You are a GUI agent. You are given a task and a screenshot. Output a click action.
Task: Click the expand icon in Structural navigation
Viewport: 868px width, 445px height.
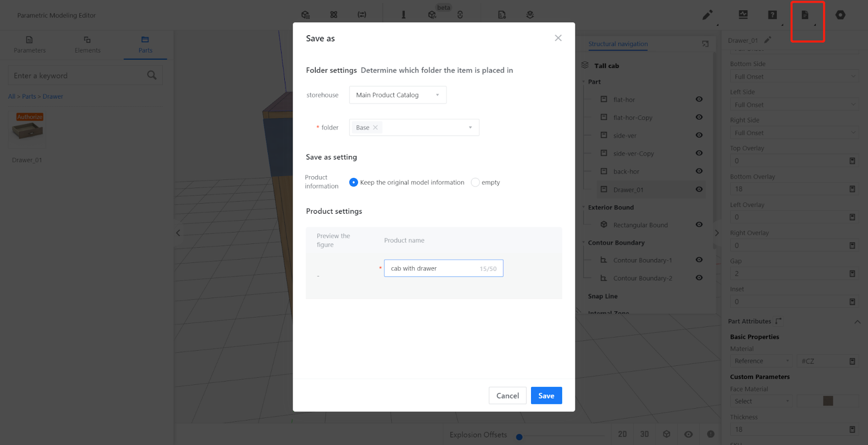pyautogui.click(x=705, y=44)
